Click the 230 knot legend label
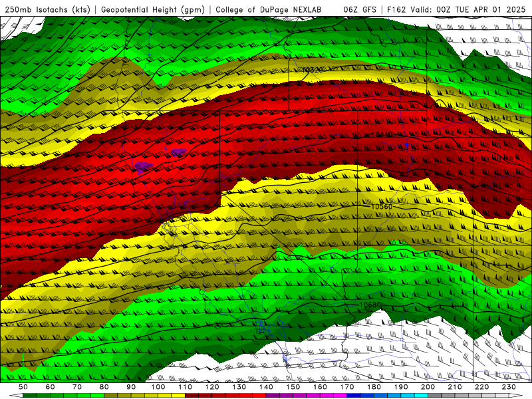Screen dimensions: 532x399 (x=509, y=387)
